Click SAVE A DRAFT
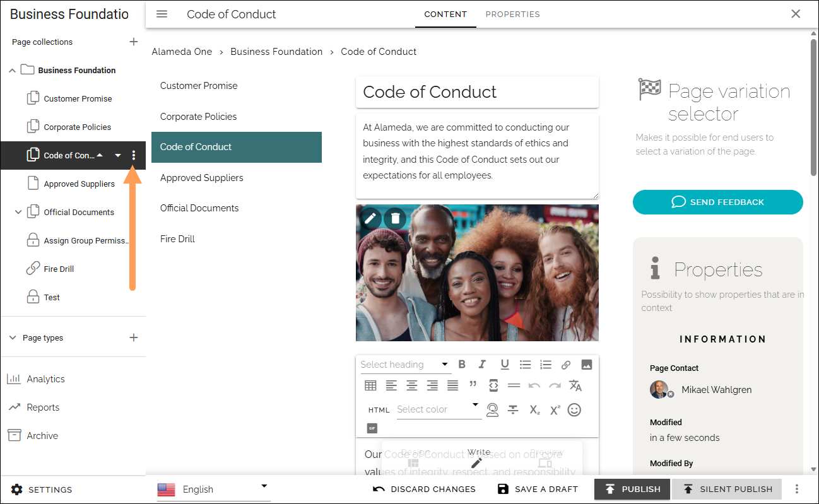This screenshot has height=504, width=819. (538, 489)
